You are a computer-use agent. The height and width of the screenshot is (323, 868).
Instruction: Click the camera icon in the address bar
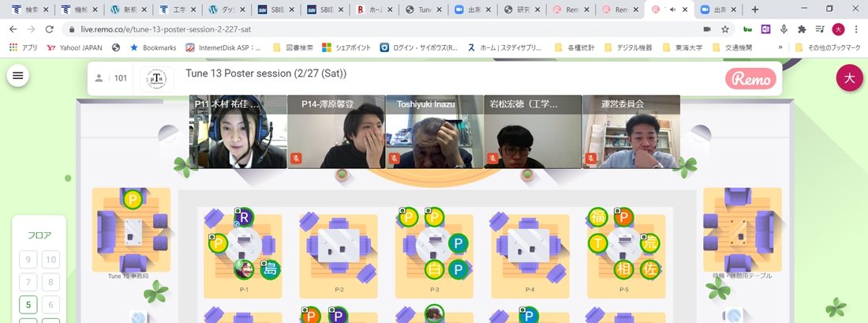coord(707,29)
